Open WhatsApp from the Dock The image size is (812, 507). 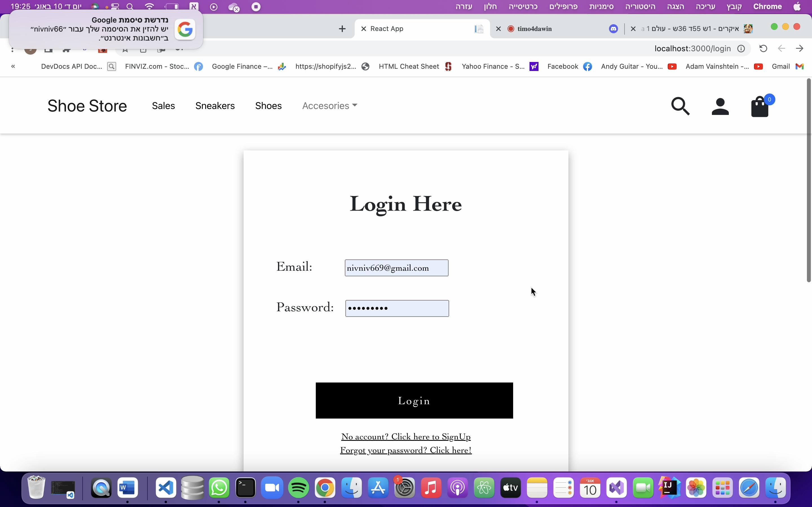(219, 489)
